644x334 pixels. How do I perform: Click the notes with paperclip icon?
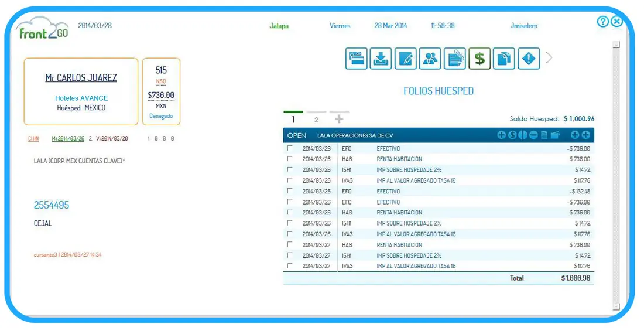(x=454, y=59)
